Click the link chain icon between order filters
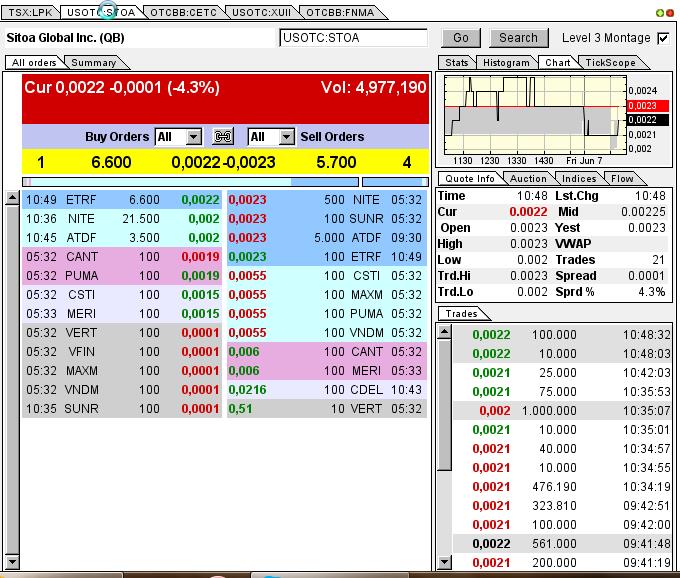 (x=223, y=137)
